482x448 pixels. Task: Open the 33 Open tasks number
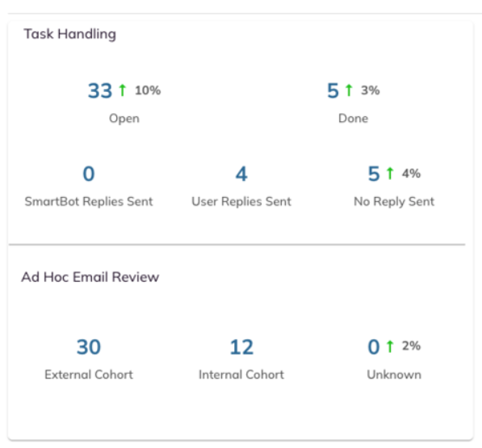pos(100,90)
